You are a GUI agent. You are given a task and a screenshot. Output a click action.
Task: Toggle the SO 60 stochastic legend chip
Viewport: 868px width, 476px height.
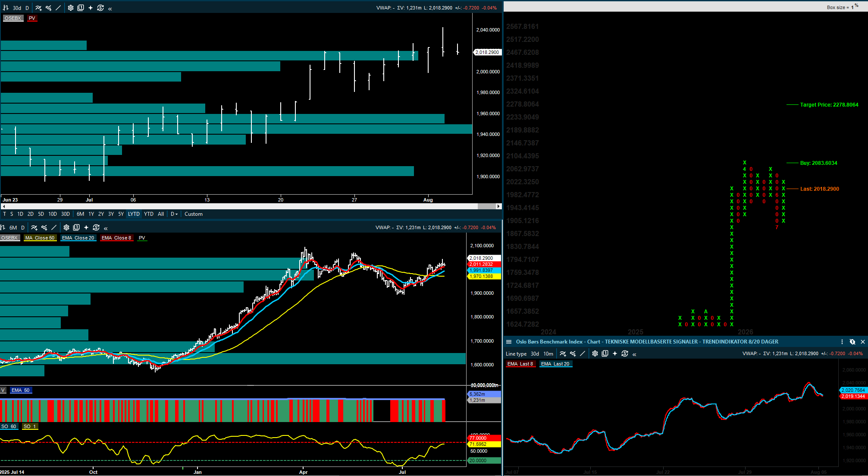coord(9,426)
